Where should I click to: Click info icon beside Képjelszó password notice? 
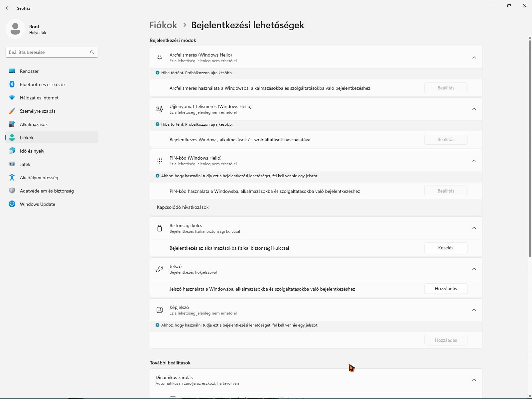click(158, 325)
